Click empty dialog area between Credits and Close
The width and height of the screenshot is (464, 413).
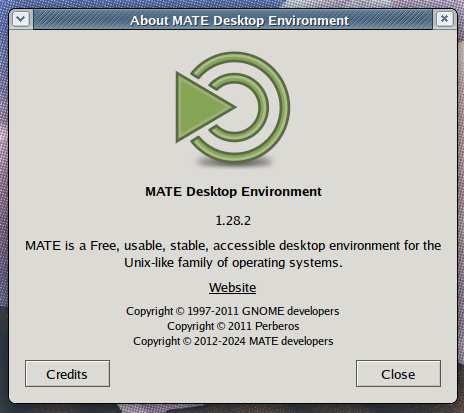pos(233,374)
